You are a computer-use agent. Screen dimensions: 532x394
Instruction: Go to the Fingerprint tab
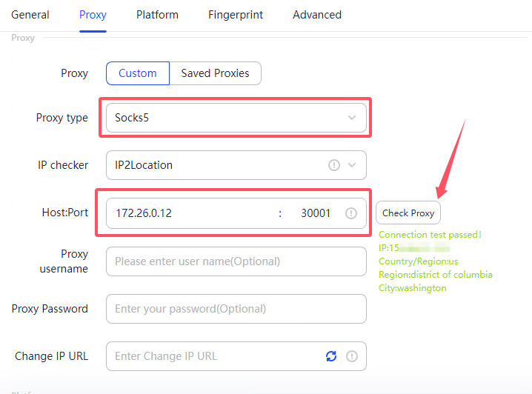click(236, 15)
